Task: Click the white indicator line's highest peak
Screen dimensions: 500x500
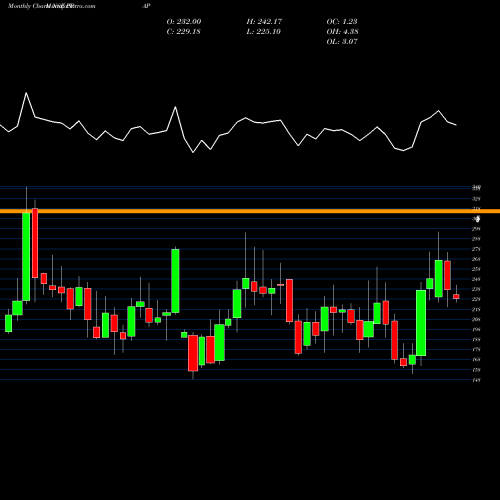Action: [26, 93]
